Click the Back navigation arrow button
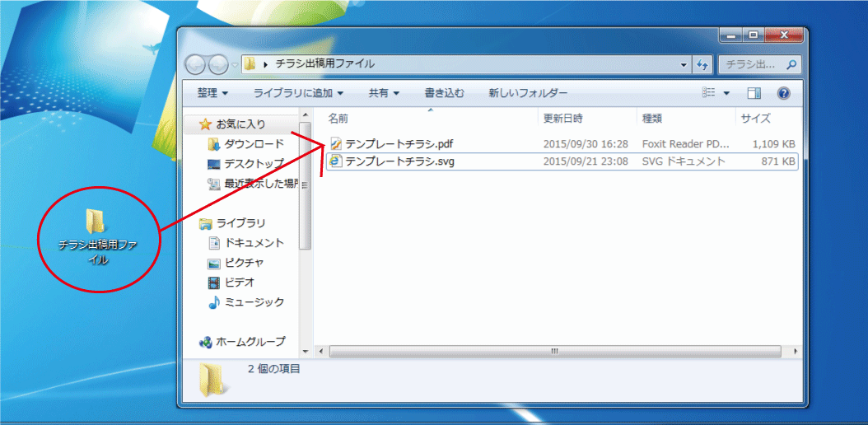This screenshot has height=425, width=868. (195, 64)
